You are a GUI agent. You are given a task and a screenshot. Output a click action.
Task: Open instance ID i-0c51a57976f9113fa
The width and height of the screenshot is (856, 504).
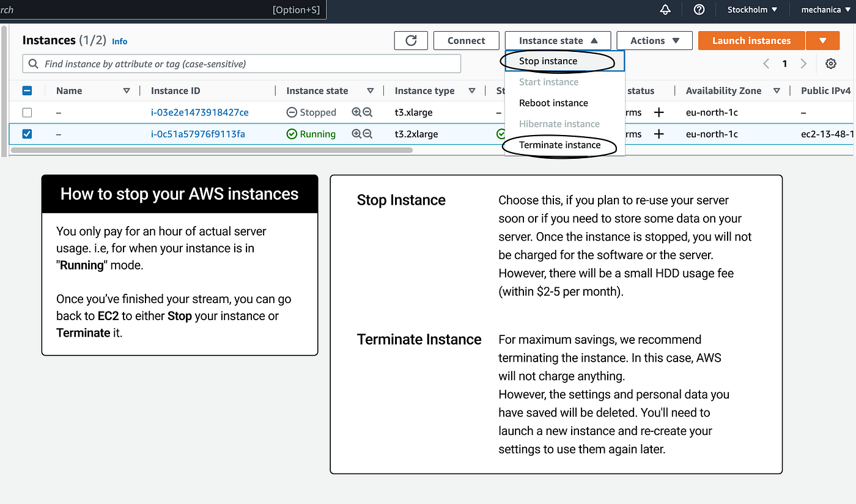[198, 134]
